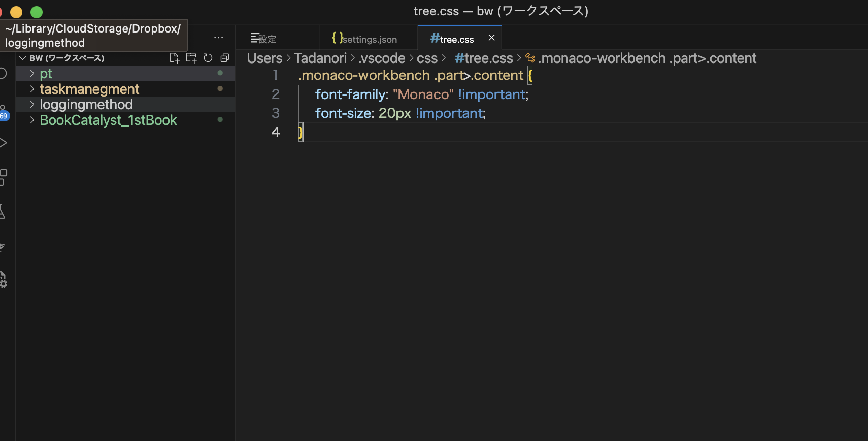This screenshot has height=441, width=868.
Task: Click !important on the font-size line
Action: 449,113
